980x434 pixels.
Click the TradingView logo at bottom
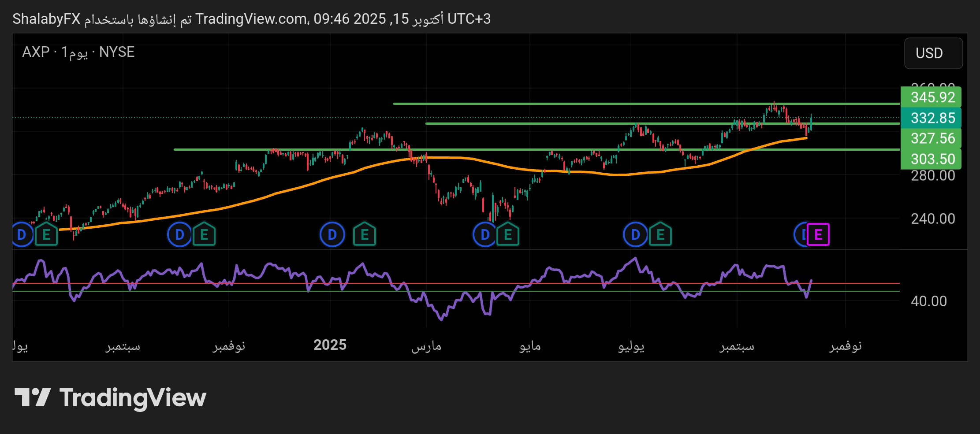click(x=110, y=397)
